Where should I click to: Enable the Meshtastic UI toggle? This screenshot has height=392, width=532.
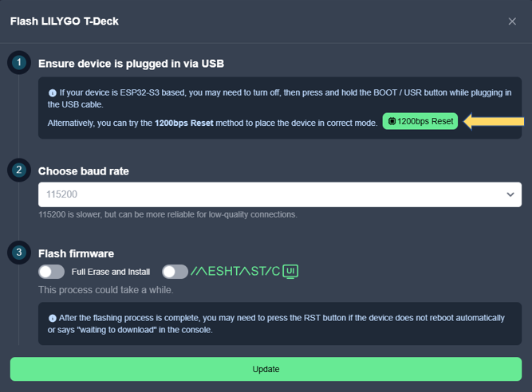[175, 272]
